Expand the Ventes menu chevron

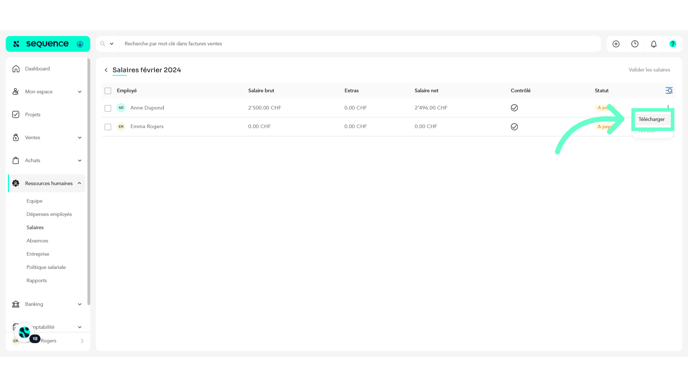point(79,138)
